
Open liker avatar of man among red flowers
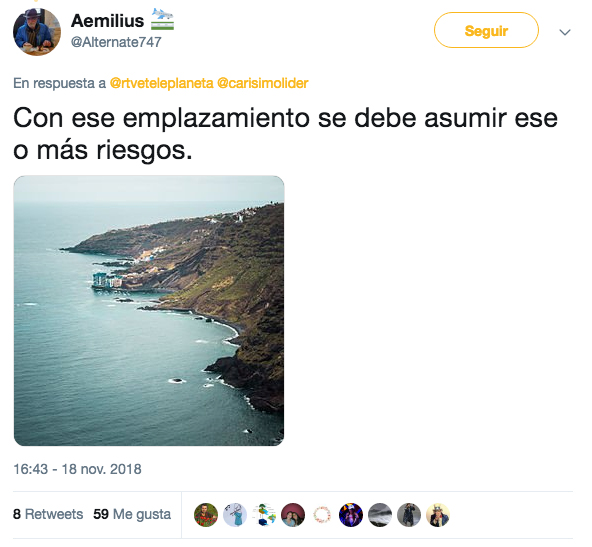click(206, 515)
